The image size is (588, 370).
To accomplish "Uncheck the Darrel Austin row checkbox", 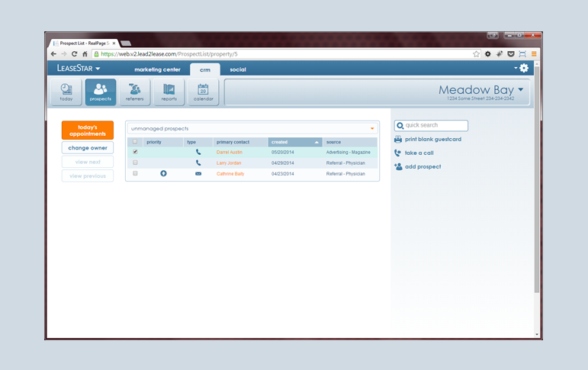I will (x=136, y=152).
